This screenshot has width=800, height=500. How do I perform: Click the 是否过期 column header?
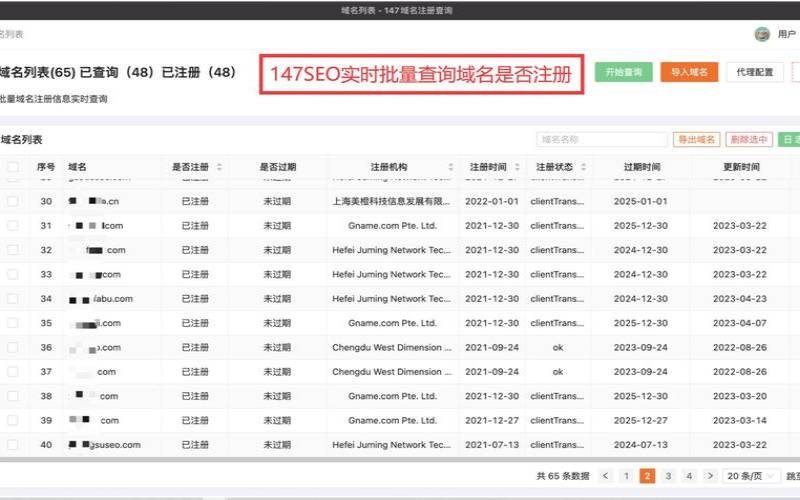point(278,167)
